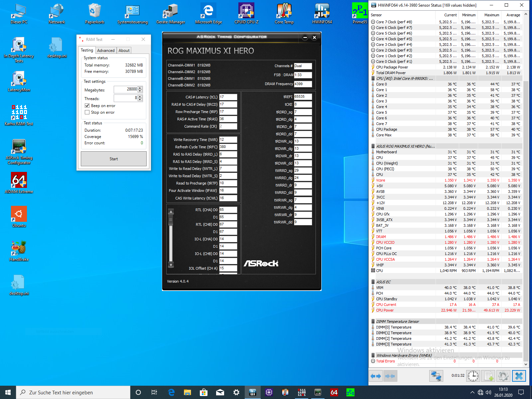Click the Current column header in HWiNFO
Viewport: 532px width, 399px height.
(448, 15)
